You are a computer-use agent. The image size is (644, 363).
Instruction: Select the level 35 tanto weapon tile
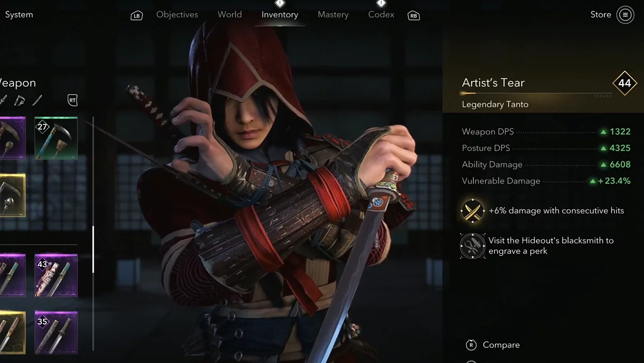[x=56, y=332]
